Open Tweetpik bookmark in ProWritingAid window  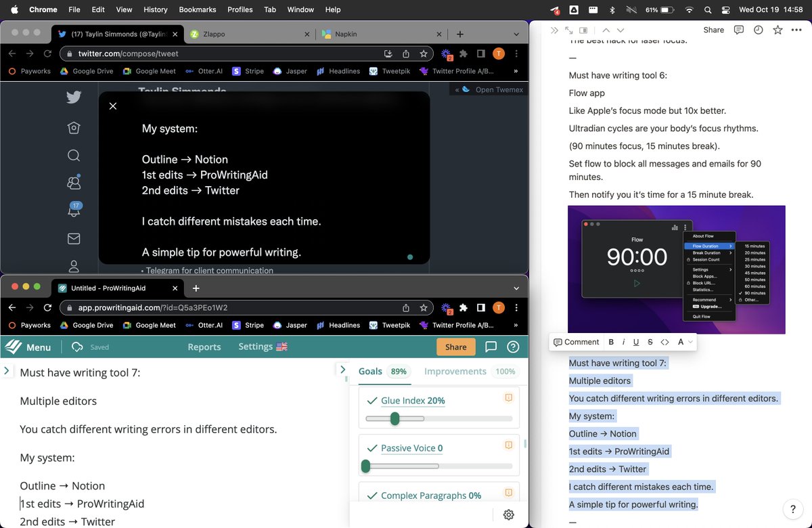[x=389, y=325]
